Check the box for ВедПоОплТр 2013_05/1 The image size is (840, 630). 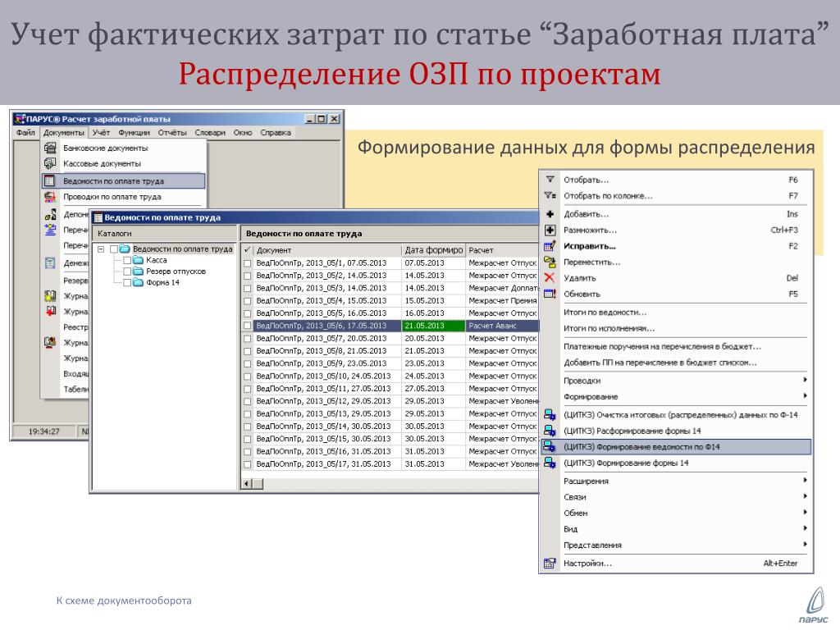point(248,263)
